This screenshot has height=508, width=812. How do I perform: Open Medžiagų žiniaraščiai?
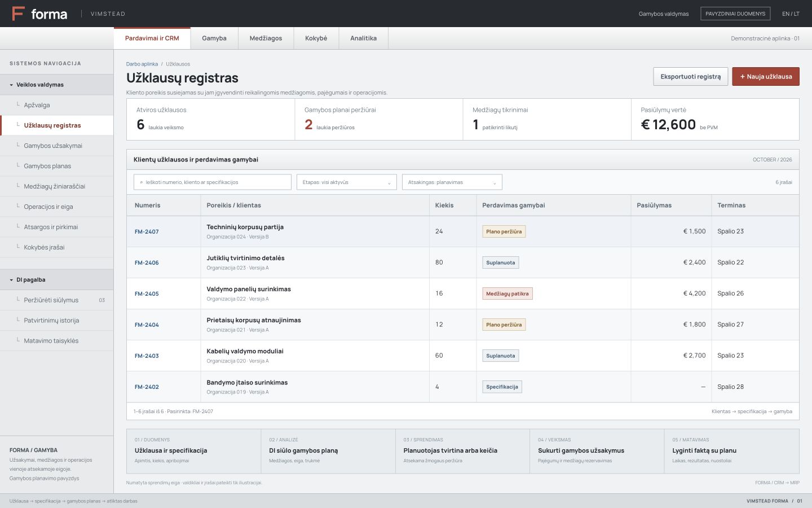pyautogui.click(x=56, y=186)
